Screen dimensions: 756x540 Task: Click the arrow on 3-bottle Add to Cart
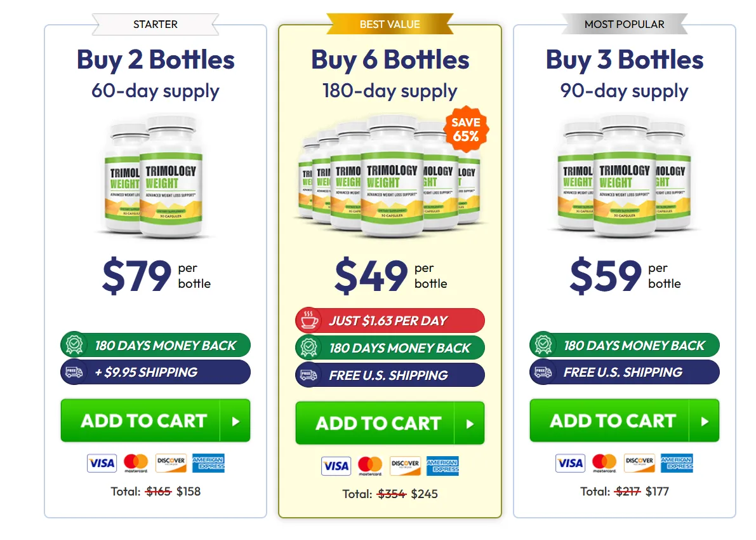705,421
